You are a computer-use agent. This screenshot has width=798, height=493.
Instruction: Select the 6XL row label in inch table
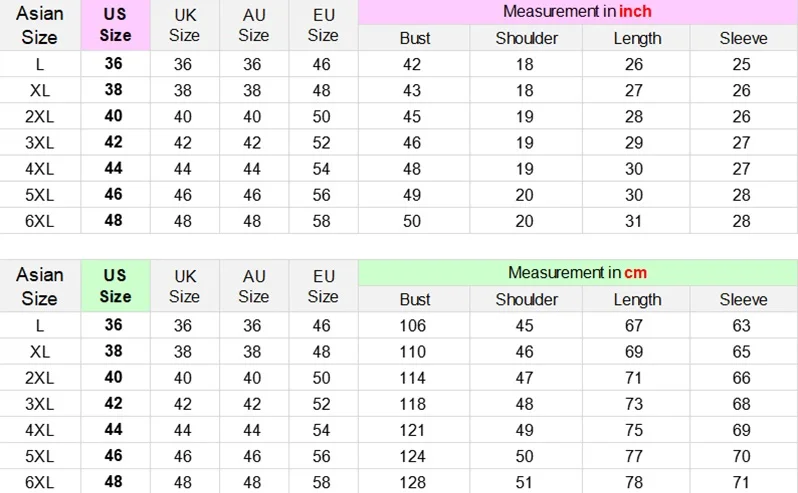[x=40, y=221]
